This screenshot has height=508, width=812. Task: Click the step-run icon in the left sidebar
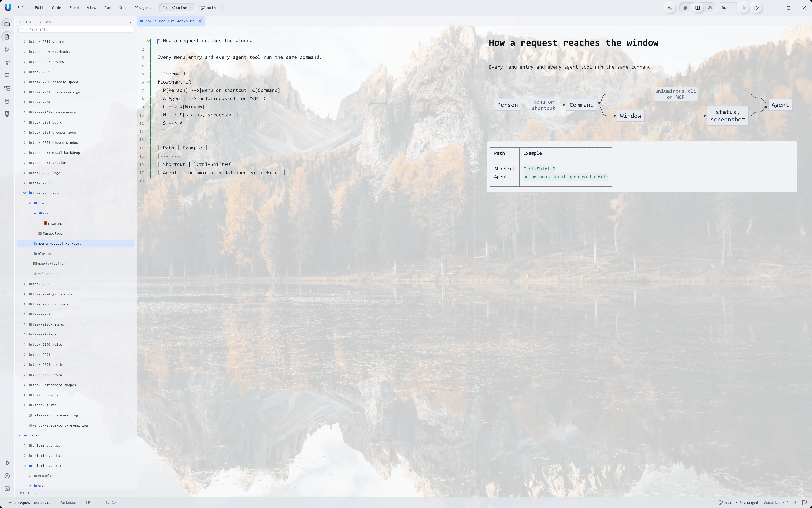[x=7, y=463]
